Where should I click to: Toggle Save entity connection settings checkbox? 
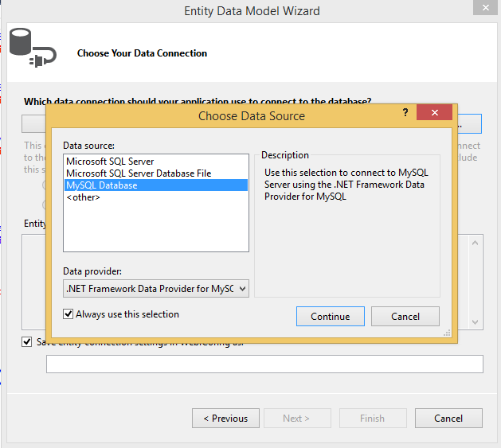tap(27, 342)
